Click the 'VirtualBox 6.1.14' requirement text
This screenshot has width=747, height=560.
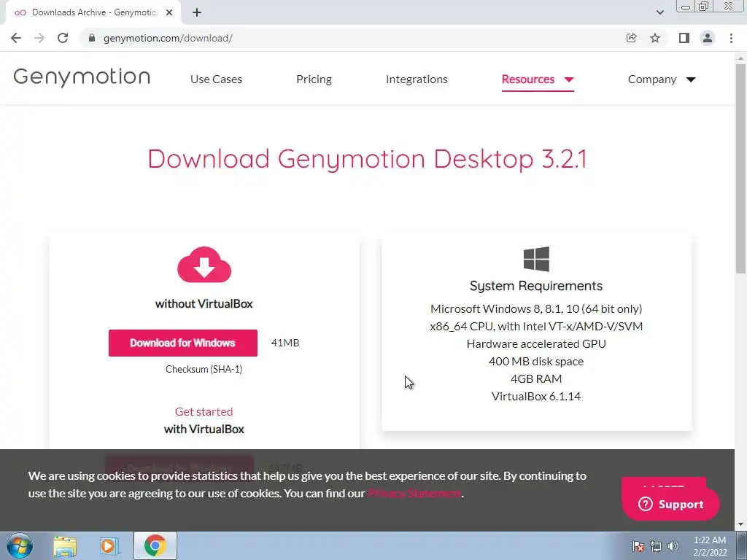536,396
